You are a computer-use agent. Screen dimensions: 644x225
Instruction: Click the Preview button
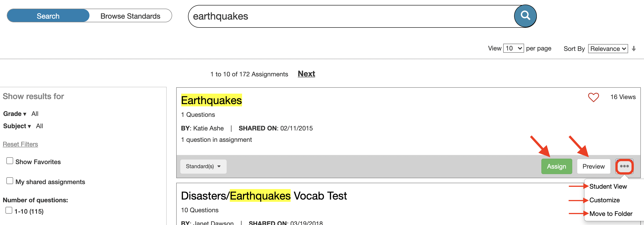(x=593, y=166)
